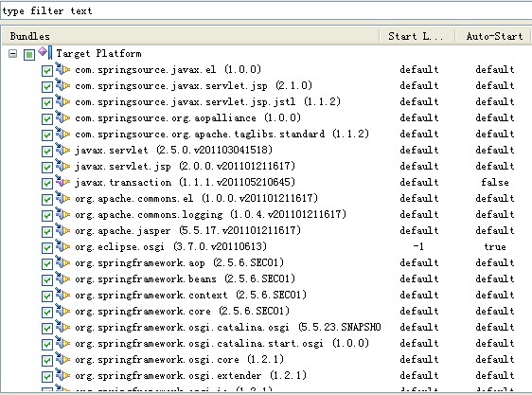This screenshot has width=532, height=395.
Task: Click plug-in icon of org.springframework.osgi.extender
Action: click(62, 375)
